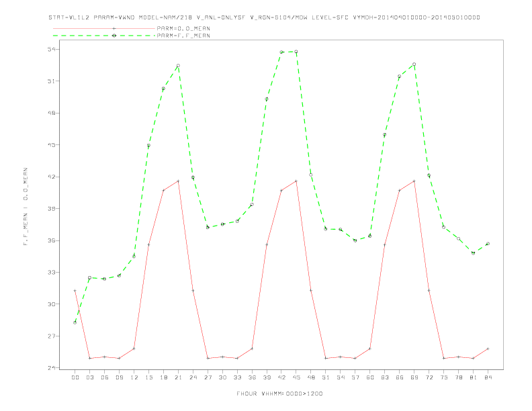The image size is (532, 411).
Task: Click the y-axis tick label 51
Action: pos(51,81)
